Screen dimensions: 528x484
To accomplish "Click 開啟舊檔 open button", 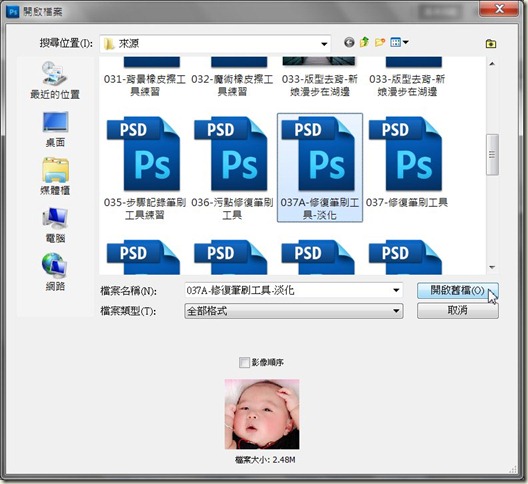I will [x=457, y=290].
